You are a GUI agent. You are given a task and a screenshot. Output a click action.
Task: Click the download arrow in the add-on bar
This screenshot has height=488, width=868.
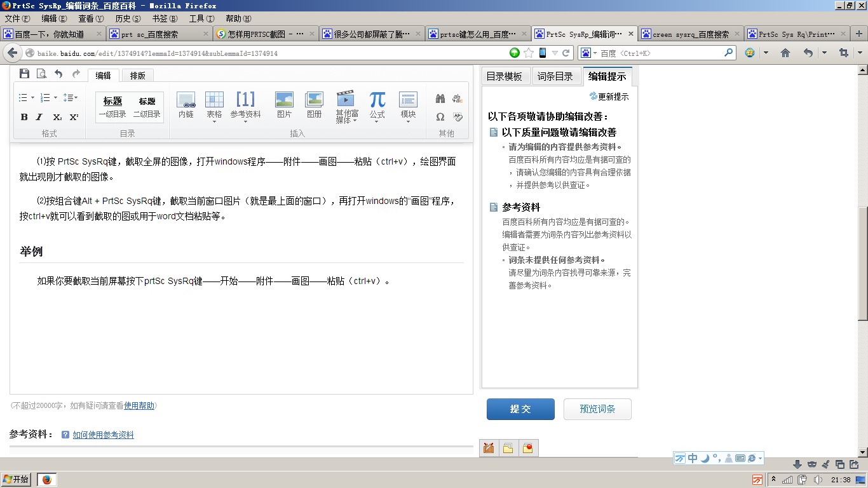click(x=797, y=464)
